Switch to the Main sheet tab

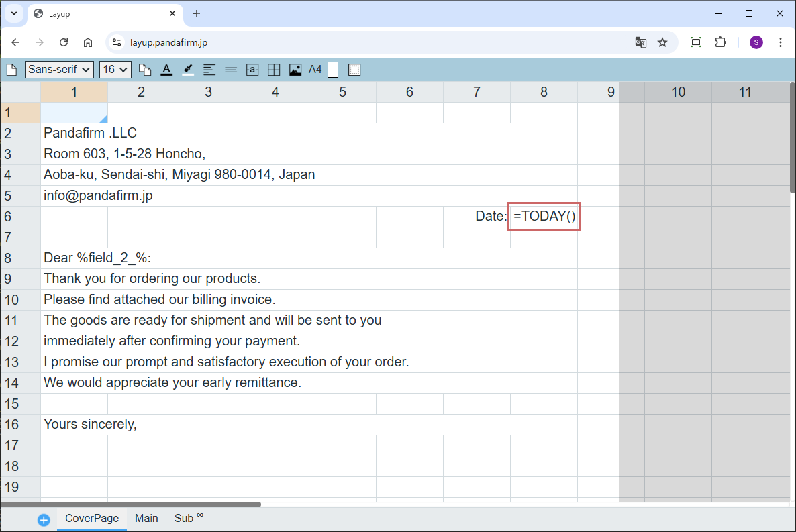[x=146, y=519]
